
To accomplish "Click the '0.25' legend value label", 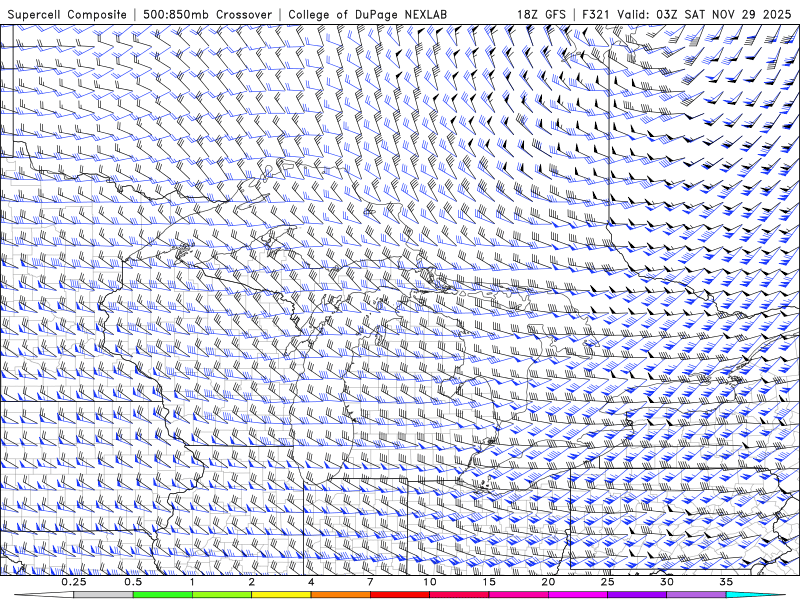I will [74, 582].
